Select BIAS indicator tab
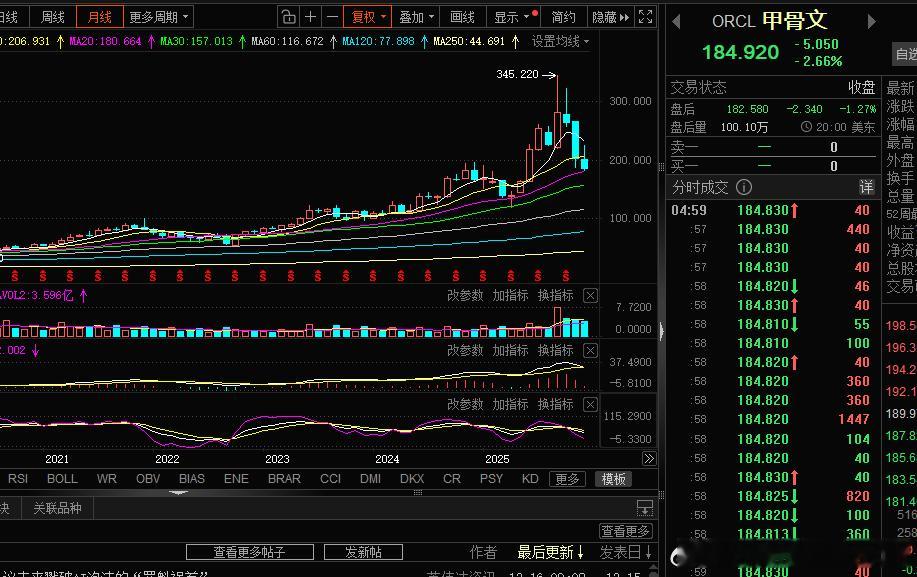Viewport: 917px width, 577px height. (192, 479)
